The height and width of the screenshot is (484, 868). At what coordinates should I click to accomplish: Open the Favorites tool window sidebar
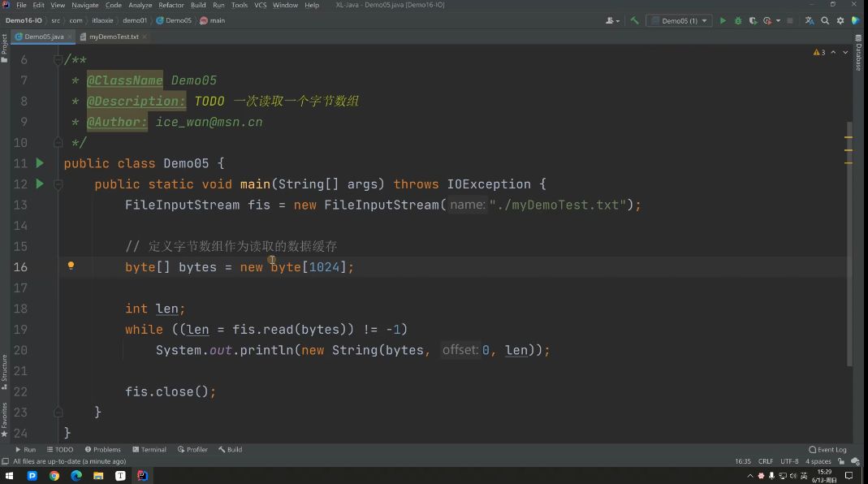click(x=4, y=419)
